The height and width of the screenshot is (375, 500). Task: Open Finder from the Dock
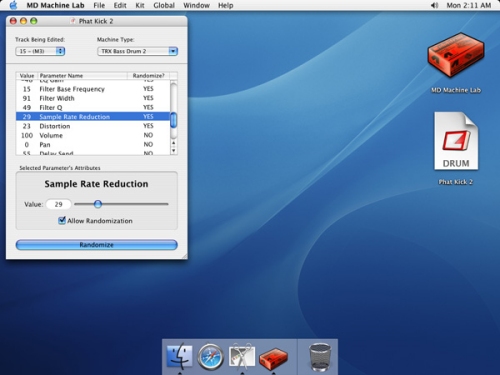179,357
